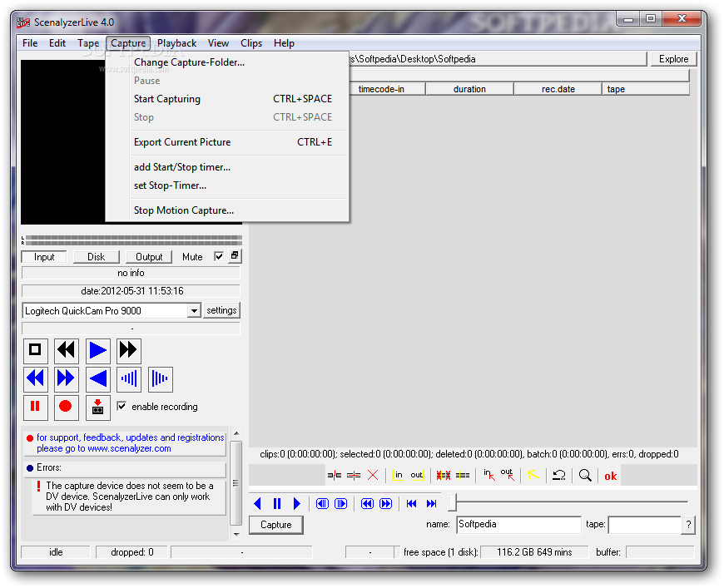Click the red record button
The width and height of the screenshot is (724, 588).
67,407
